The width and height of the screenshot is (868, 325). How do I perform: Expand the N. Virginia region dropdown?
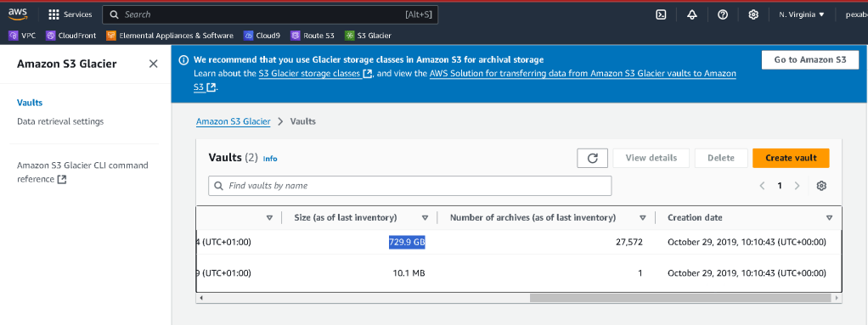click(x=802, y=15)
